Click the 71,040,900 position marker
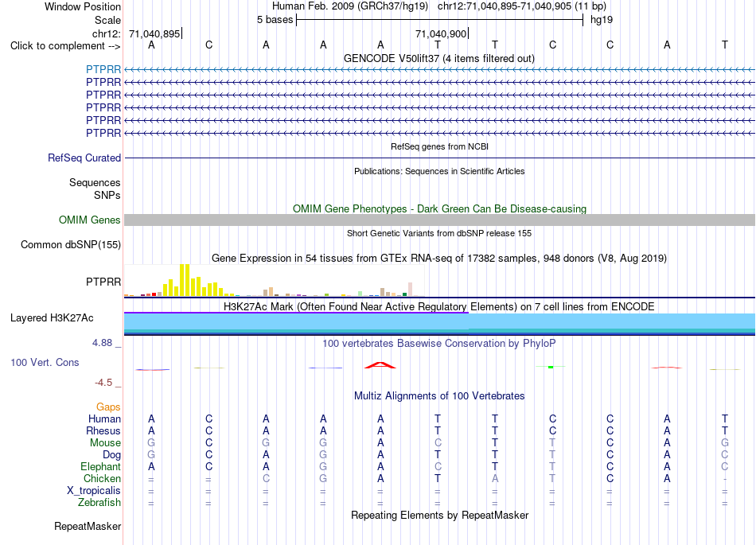This screenshot has width=756, height=545. [442, 33]
